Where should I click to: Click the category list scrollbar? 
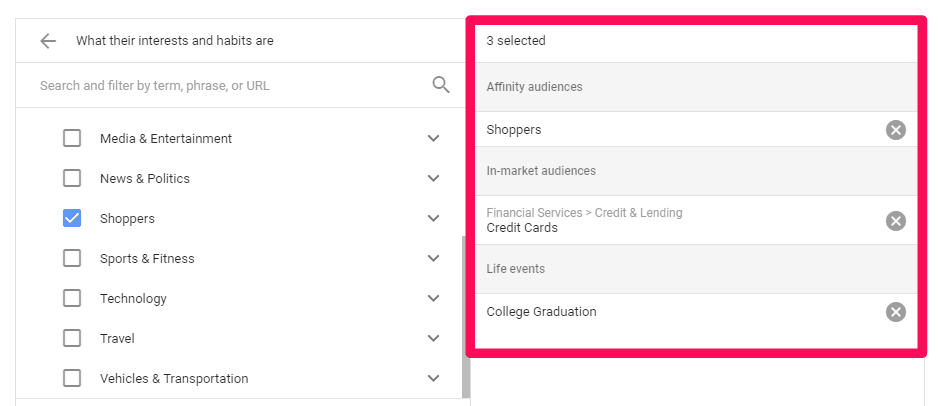(466, 317)
